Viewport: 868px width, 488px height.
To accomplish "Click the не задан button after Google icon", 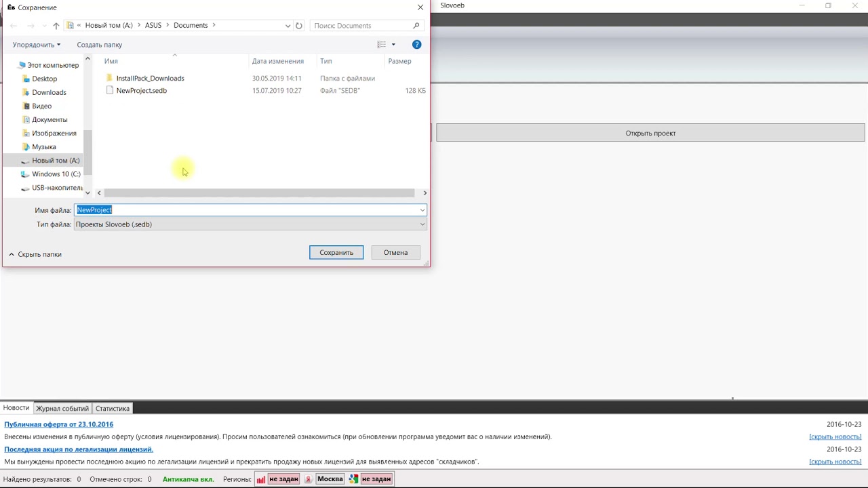I will (x=376, y=479).
